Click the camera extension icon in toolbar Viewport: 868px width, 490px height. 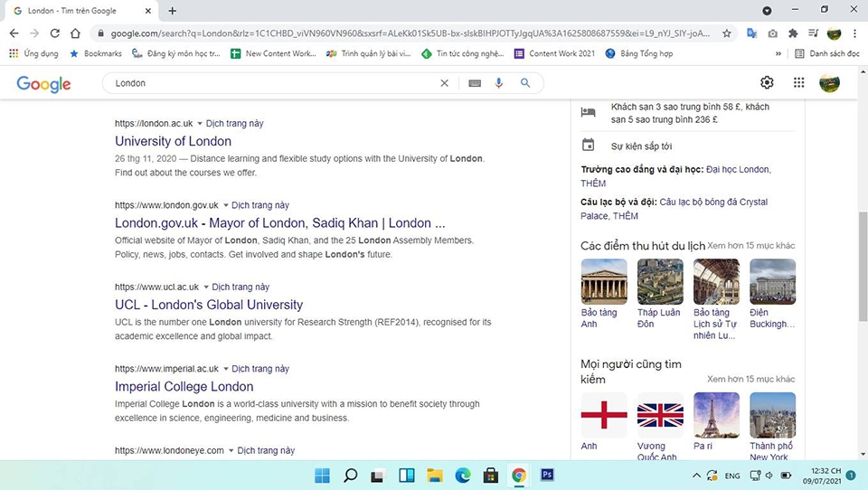772,33
